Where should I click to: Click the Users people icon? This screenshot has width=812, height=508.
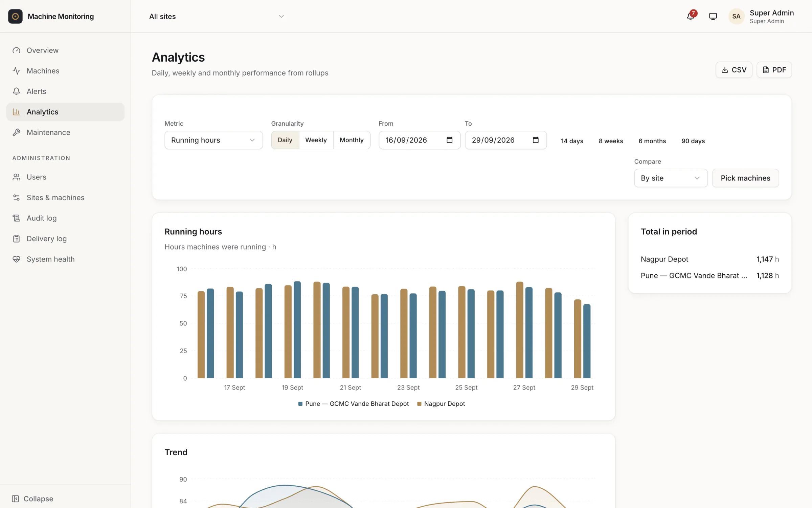click(16, 177)
